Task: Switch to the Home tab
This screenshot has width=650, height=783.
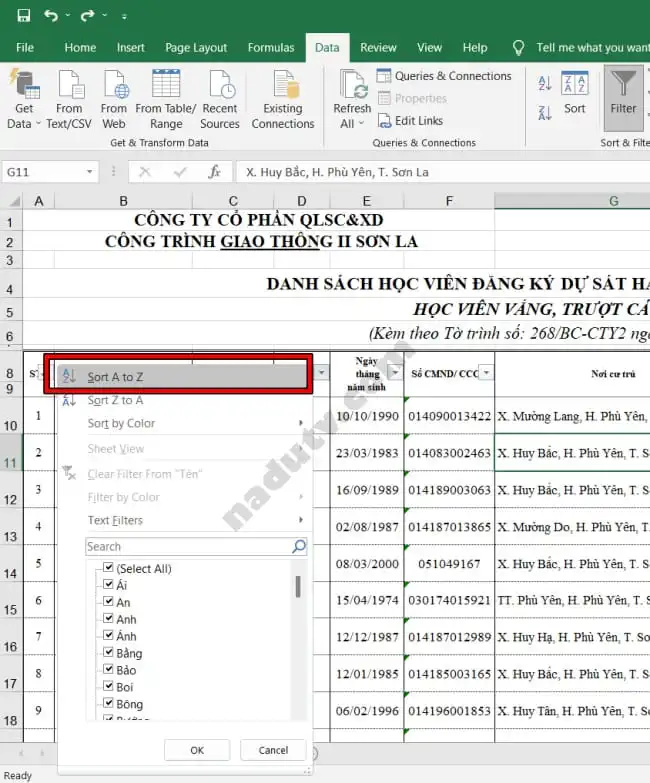Action: tap(80, 48)
